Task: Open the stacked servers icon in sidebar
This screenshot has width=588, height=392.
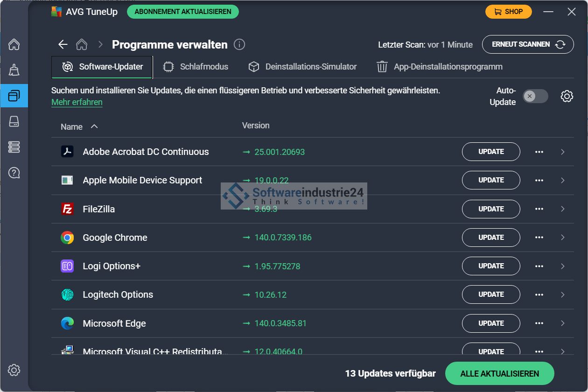Action: pos(14,147)
